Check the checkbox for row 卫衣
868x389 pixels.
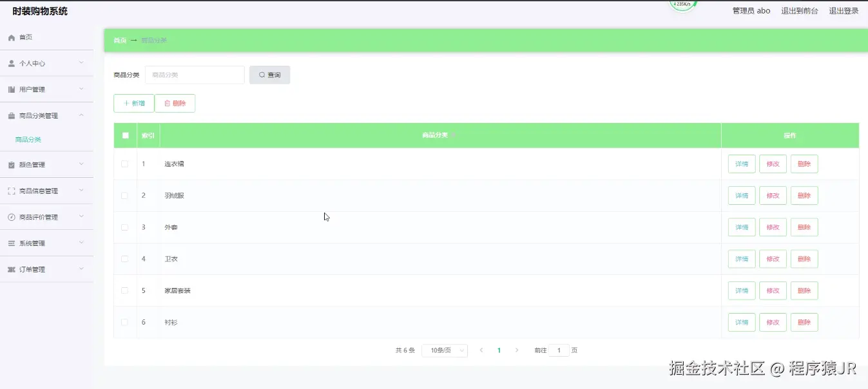pyautogui.click(x=125, y=259)
